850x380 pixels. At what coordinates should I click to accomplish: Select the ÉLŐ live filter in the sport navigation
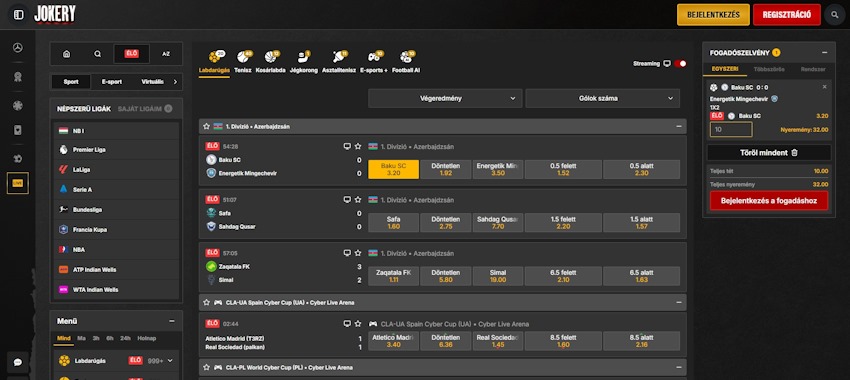pos(131,54)
